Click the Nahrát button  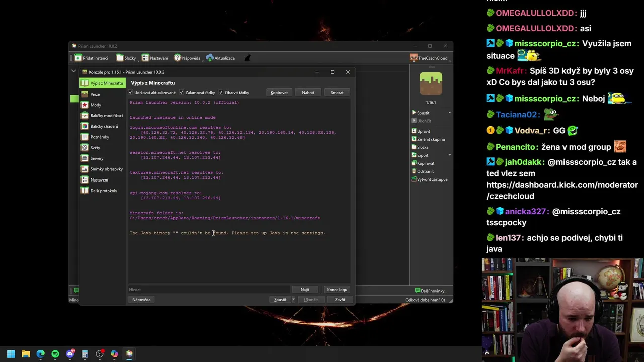tap(308, 93)
